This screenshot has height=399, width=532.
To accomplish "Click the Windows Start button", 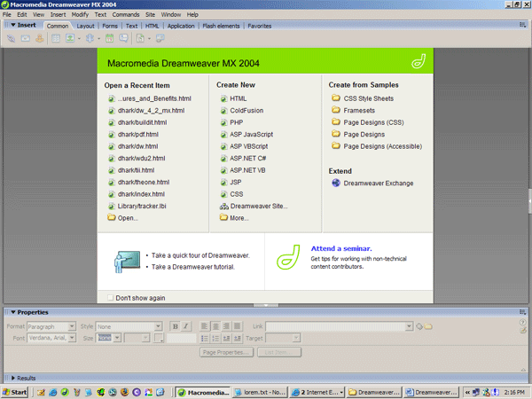I will [14, 392].
